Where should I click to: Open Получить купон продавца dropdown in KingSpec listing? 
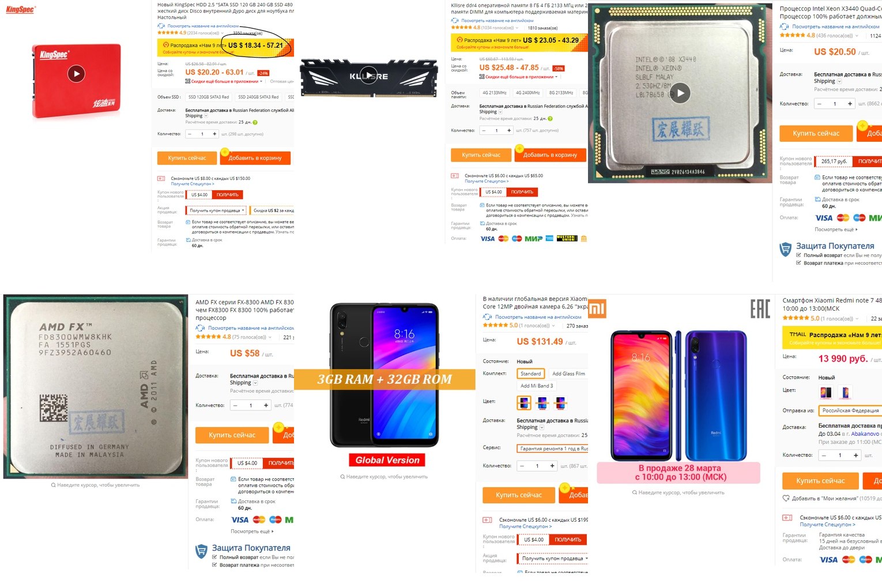pyautogui.click(x=216, y=210)
